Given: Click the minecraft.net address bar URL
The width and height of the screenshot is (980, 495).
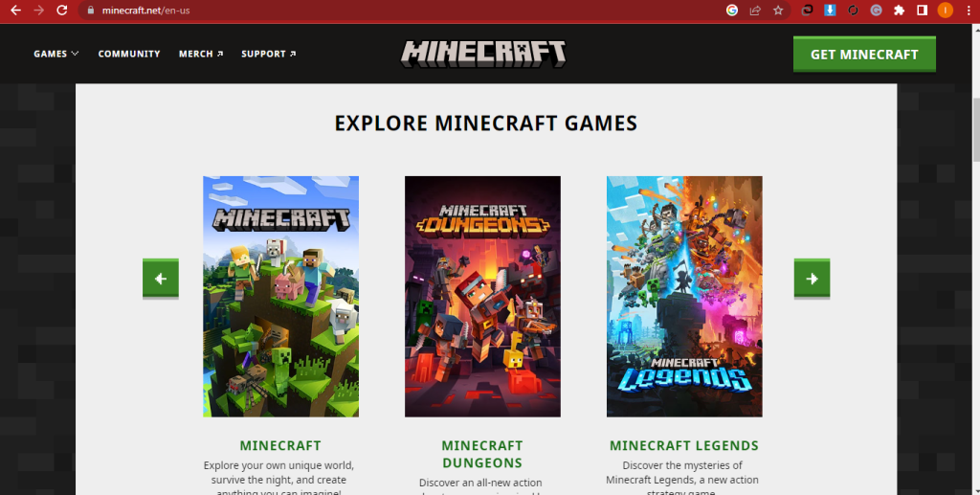Looking at the screenshot, I should [x=145, y=10].
